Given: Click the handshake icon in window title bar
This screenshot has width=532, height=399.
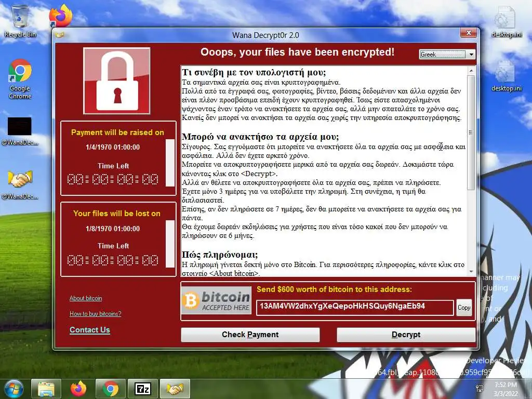Looking at the screenshot, I should (60, 35).
